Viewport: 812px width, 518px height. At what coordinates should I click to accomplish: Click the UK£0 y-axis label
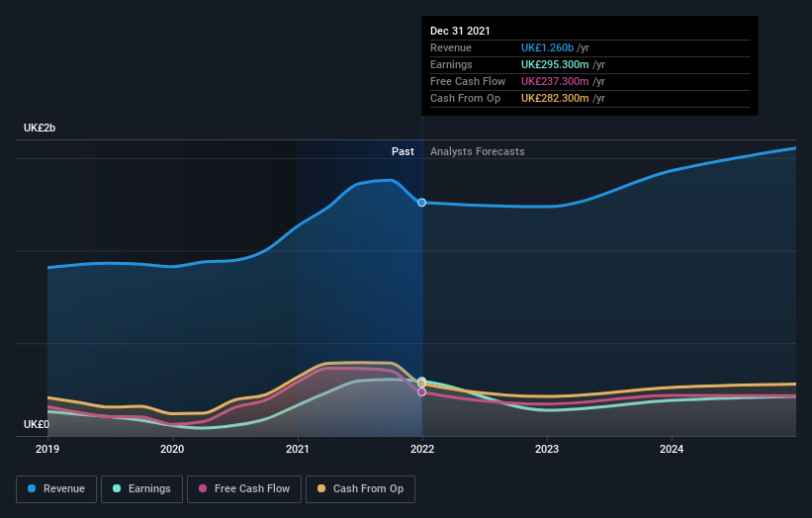(x=37, y=424)
